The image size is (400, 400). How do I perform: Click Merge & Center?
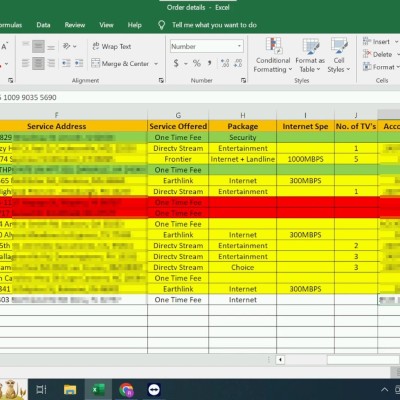[x=120, y=63]
